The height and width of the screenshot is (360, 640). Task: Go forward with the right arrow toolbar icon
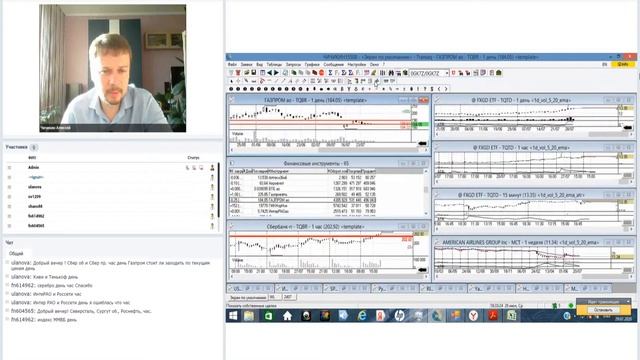tap(276, 73)
